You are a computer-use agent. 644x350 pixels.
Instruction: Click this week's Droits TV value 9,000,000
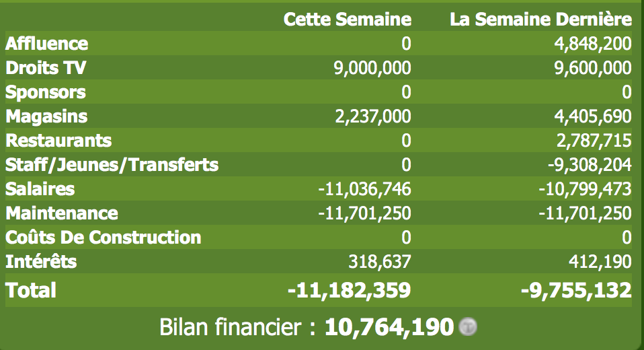pyautogui.click(x=372, y=68)
